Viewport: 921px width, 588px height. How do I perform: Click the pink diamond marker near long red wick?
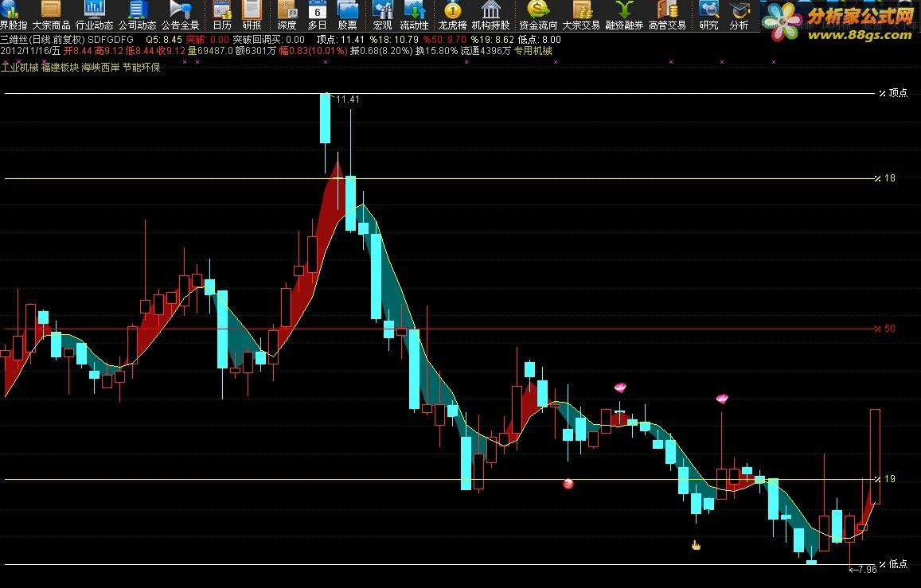pyautogui.click(x=722, y=399)
